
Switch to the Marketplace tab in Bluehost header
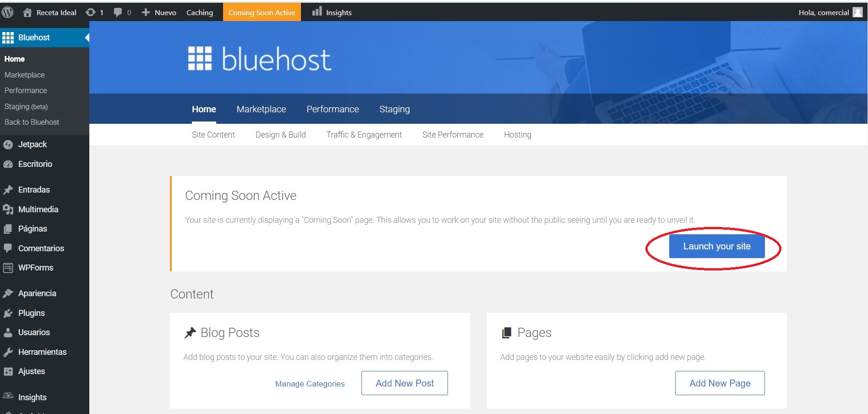(261, 110)
